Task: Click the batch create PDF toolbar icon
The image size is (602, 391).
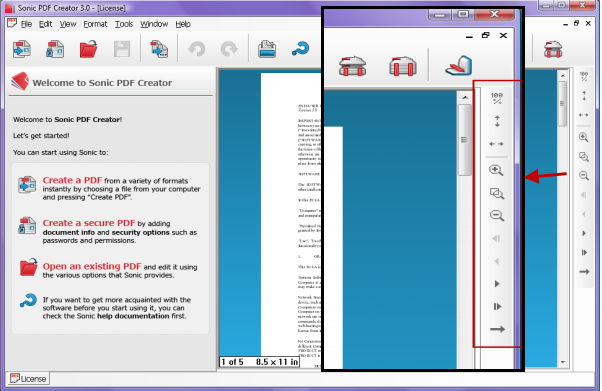Action: pyautogui.click(x=159, y=49)
